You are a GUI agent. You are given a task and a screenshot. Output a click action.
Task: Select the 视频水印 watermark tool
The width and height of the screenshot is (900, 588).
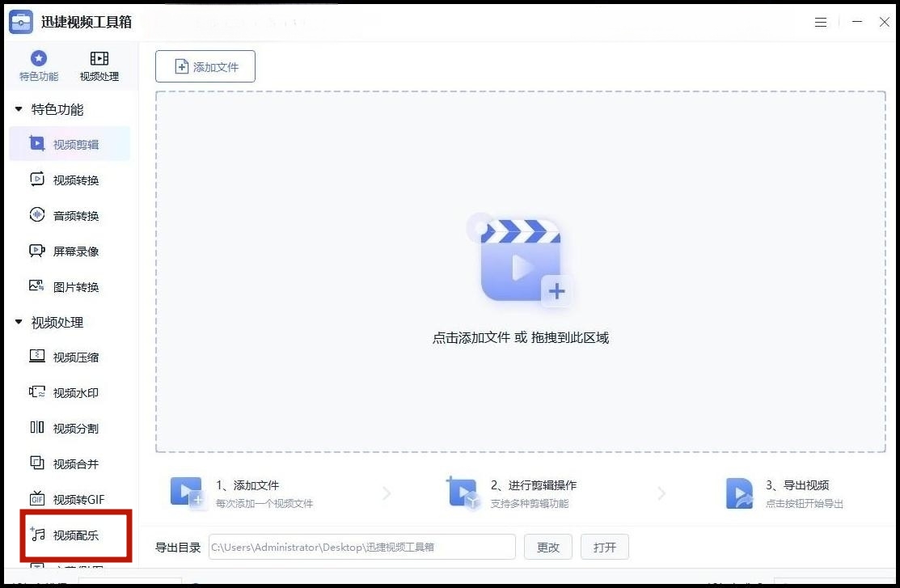click(x=69, y=392)
